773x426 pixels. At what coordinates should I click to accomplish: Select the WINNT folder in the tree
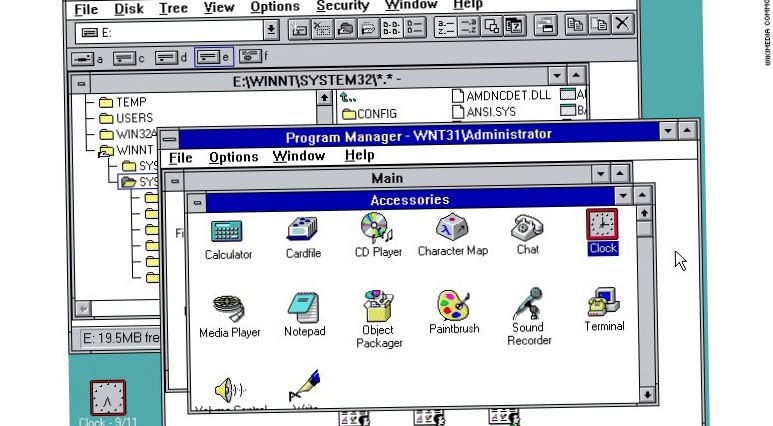pyautogui.click(x=126, y=149)
